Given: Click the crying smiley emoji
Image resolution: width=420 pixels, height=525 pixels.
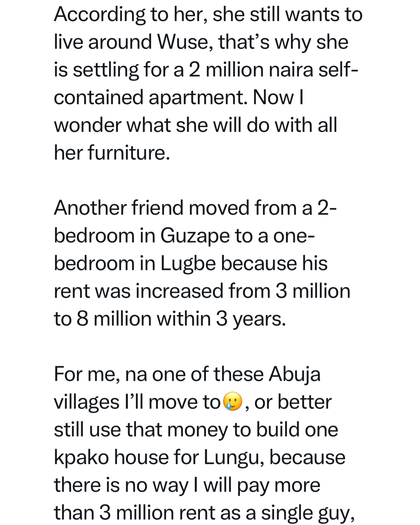Looking at the screenshot, I should click(232, 402).
